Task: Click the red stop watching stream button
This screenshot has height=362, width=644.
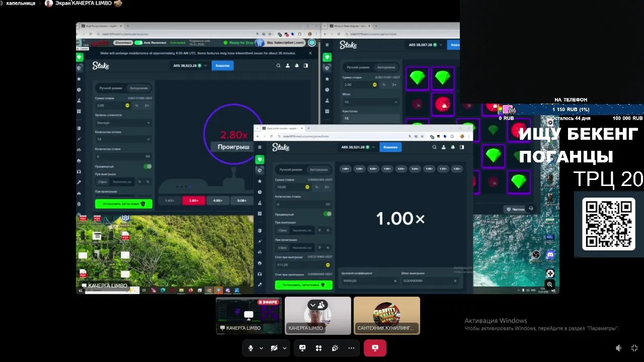Action: coord(375,348)
